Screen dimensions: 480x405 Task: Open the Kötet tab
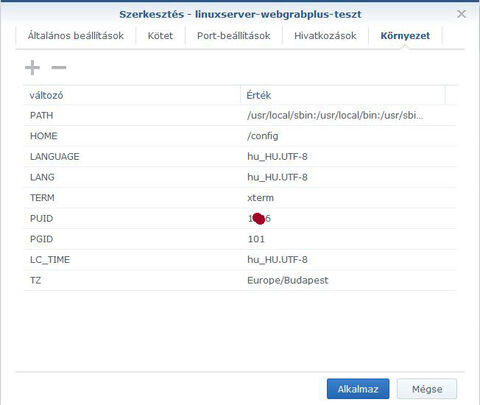(x=160, y=36)
